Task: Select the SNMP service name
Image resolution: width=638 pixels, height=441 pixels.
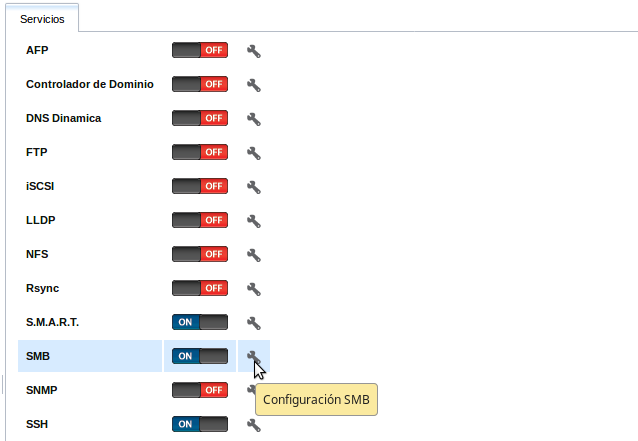Action: click(42, 390)
